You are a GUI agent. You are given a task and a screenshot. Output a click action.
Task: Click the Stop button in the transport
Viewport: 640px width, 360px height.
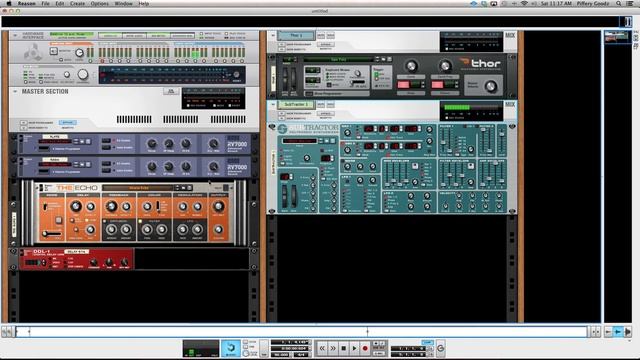[x=344, y=348]
